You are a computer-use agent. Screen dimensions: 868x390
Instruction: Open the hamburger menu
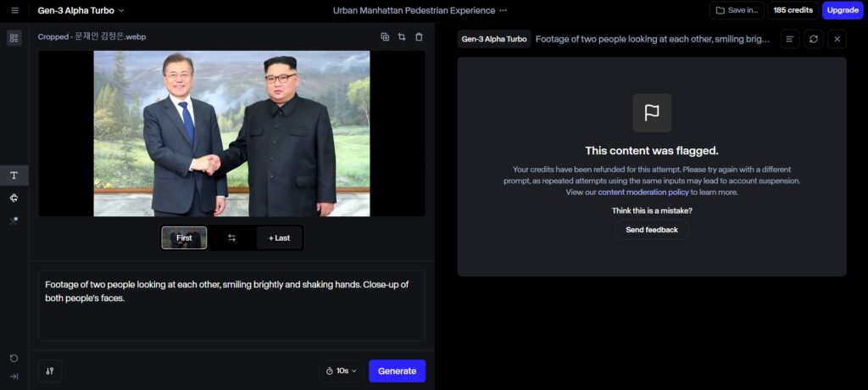15,10
